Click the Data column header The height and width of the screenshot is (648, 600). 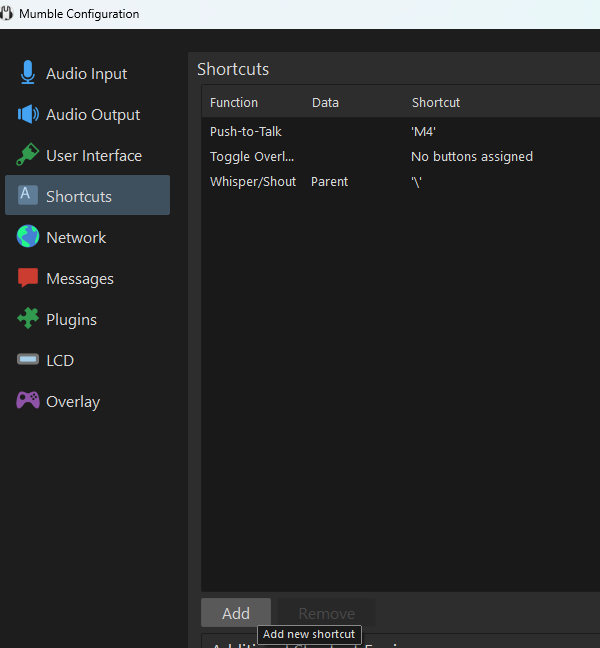tap(325, 102)
